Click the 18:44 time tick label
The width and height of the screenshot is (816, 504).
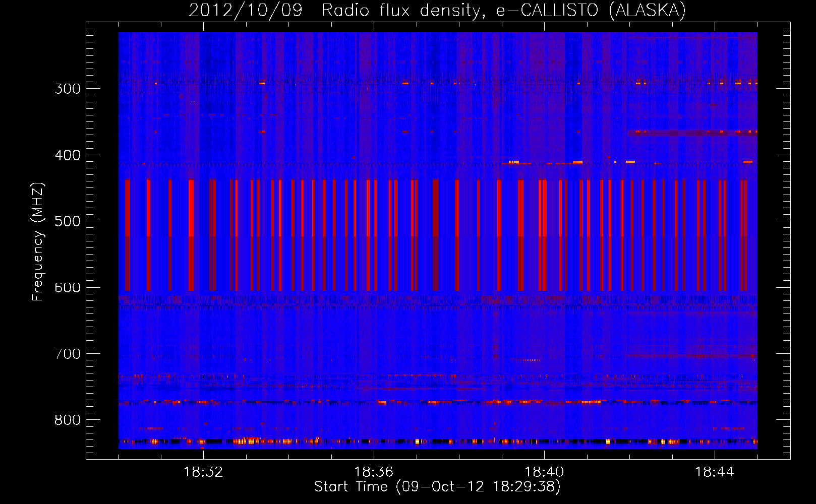[715, 472]
